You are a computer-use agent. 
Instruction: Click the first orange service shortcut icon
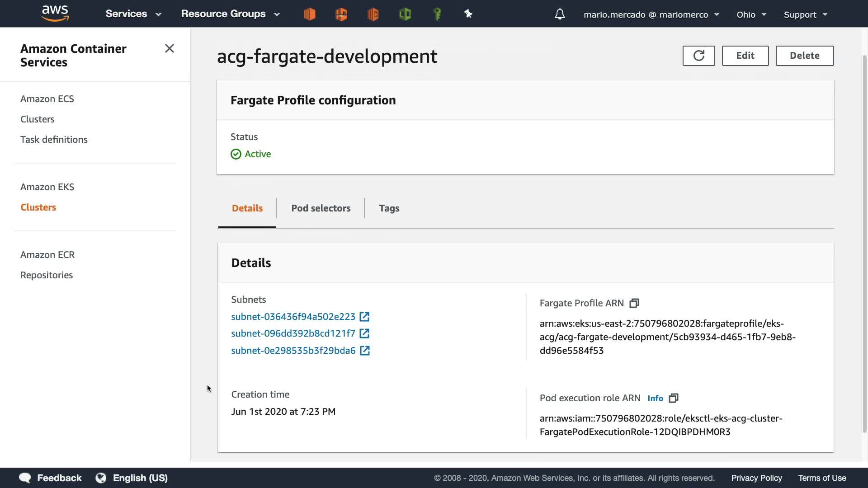point(310,14)
